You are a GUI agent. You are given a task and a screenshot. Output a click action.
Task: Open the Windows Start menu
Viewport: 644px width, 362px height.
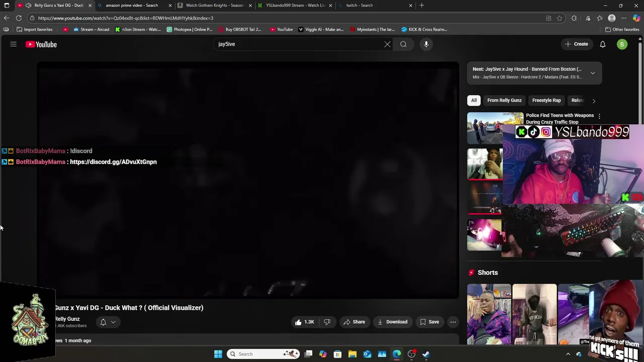tap(218, 354)
